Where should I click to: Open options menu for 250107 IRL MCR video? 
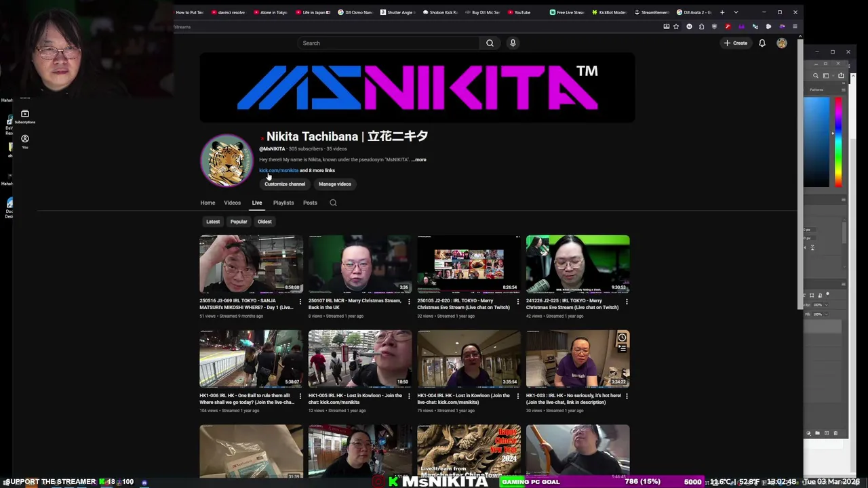pyautogui.click(x=409, y=302)
